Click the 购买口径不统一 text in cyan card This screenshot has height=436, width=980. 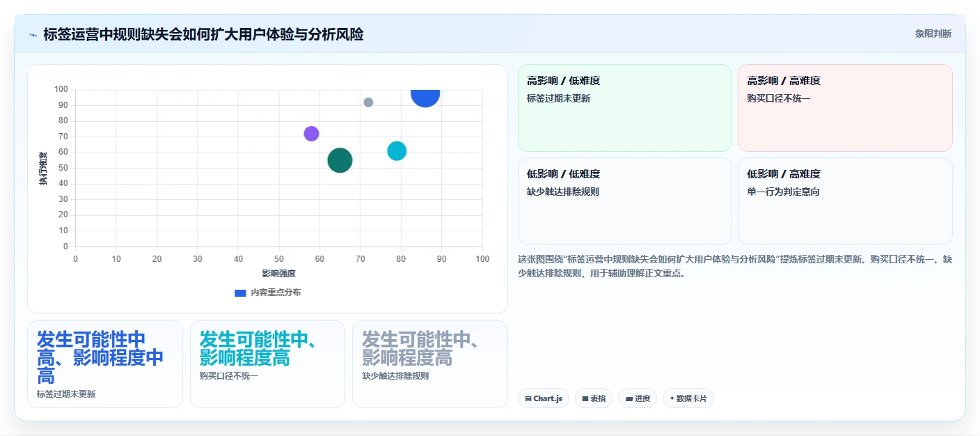point(229,376)
